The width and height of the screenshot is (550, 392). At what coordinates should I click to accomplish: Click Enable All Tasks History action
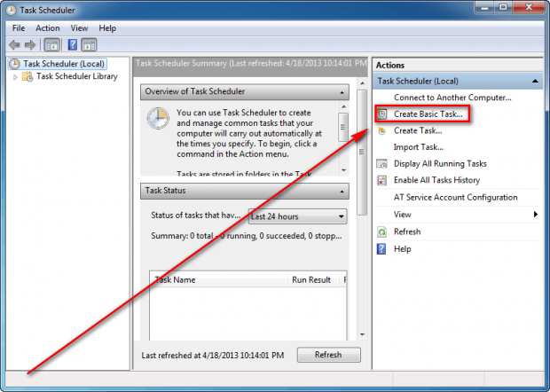pos(436,180)
